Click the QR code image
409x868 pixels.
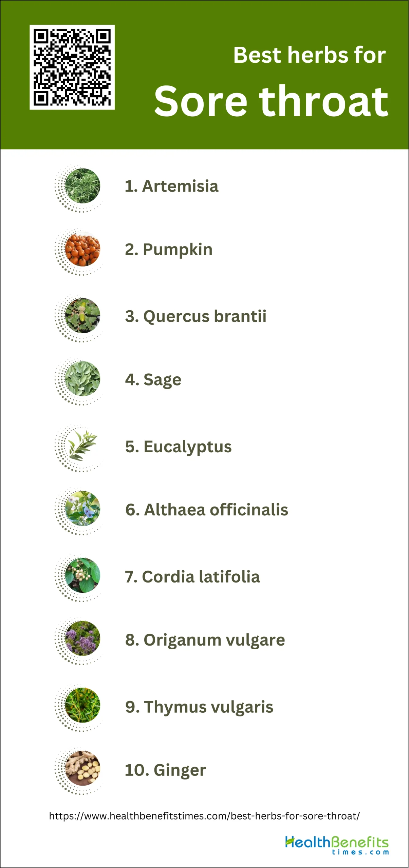(72, 67)
